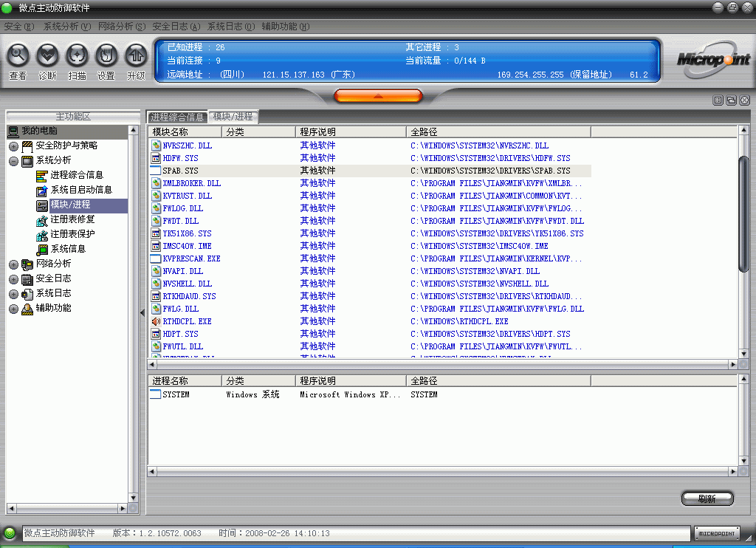
Task: Click the HDFW.SYS file icon
Action: point(156,158)
